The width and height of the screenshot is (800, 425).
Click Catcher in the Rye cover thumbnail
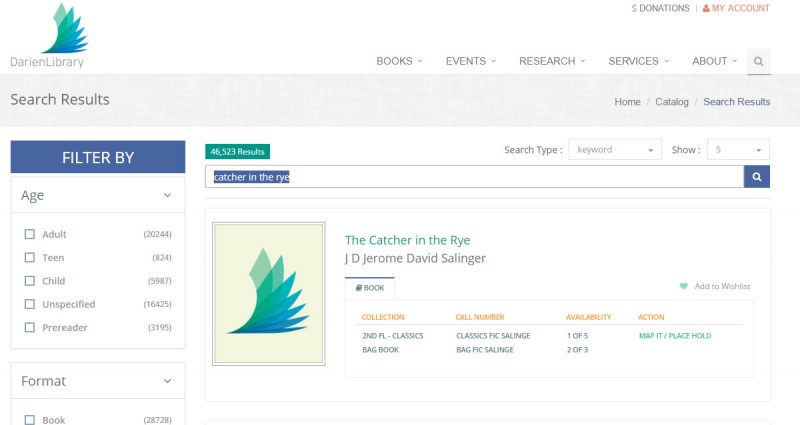click(269, 294)
